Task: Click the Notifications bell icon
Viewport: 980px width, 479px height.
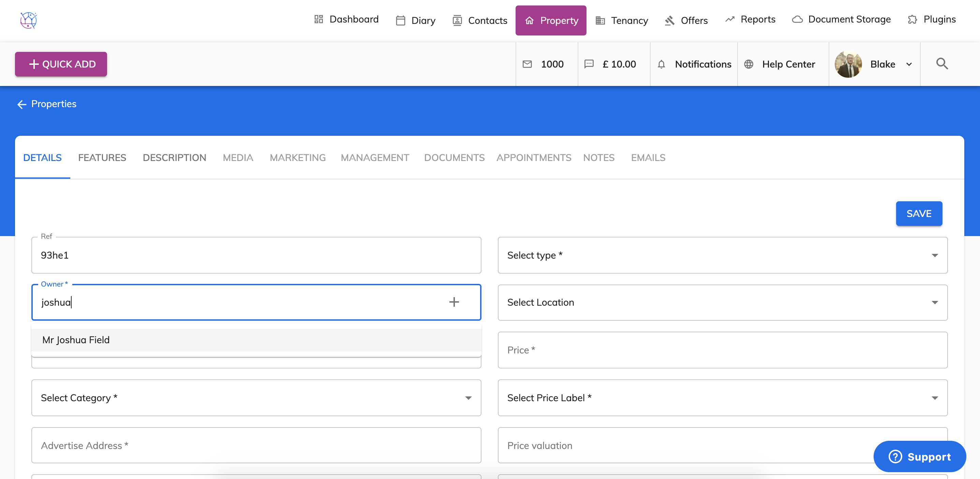Action: (x=661, y=64)
